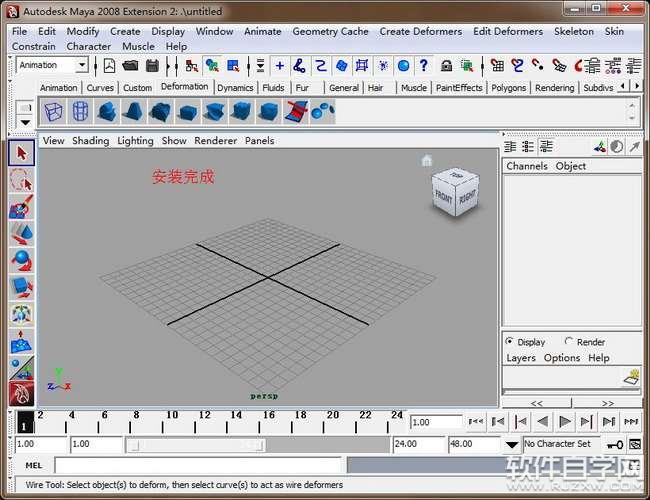Viewport: 650px width, 500px height.
Task: Click the layer editor >> button
Action: coord(608,403)
